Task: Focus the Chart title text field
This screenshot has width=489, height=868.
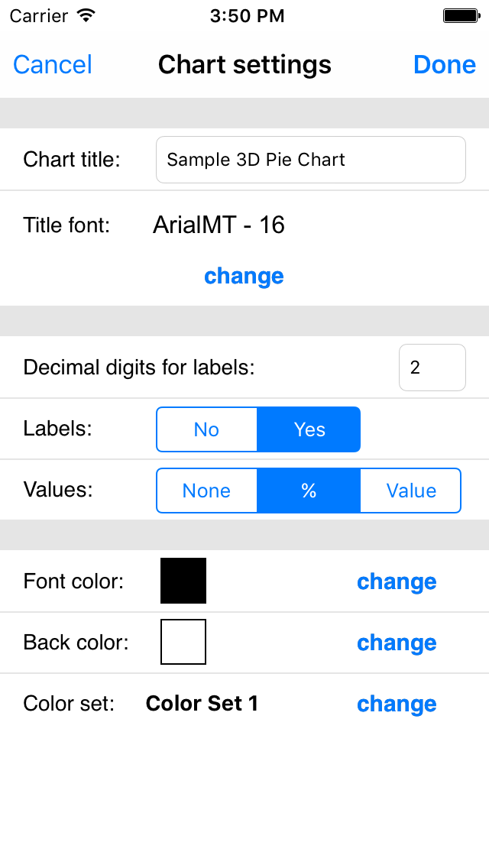Action: tap(310, 160)
